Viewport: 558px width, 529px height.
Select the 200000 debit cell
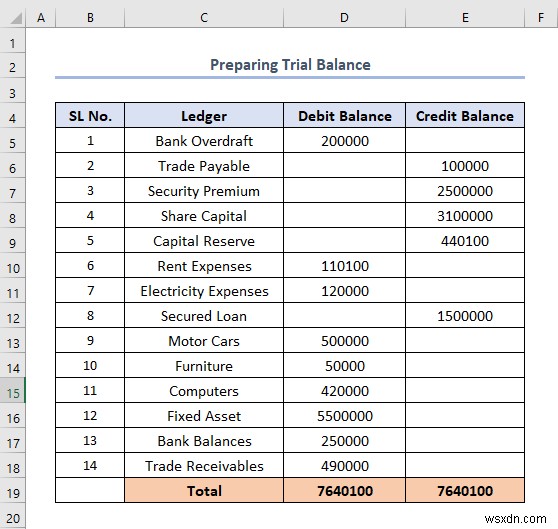(x=344, y=141)
